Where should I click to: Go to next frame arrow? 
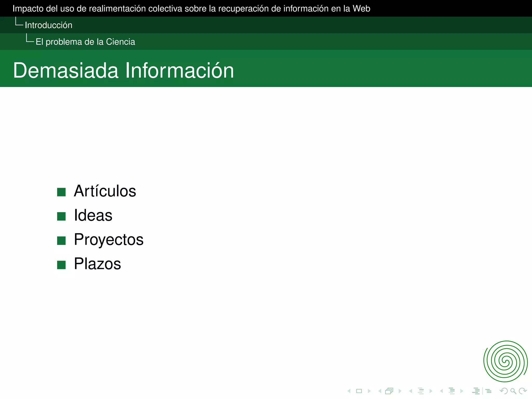coord(400,391)
